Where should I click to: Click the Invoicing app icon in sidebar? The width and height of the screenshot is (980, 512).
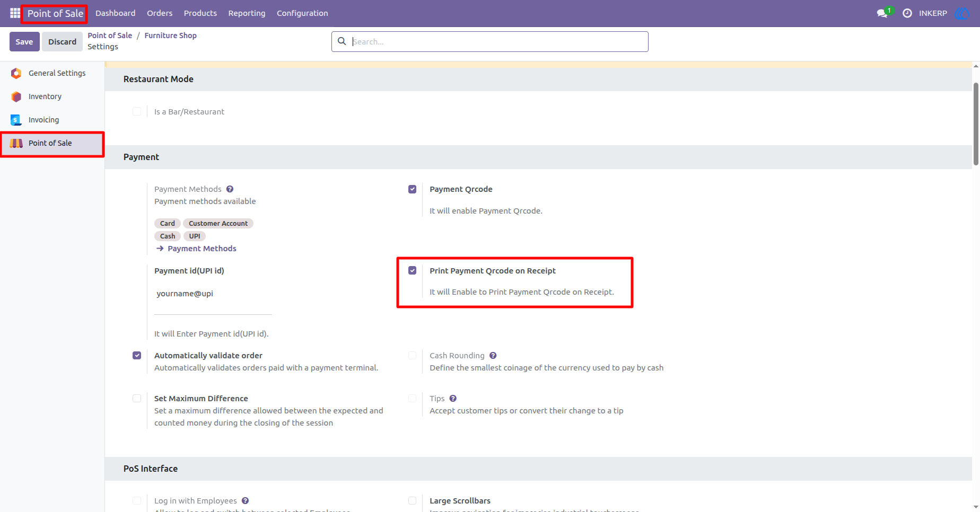tap(16, 120)
